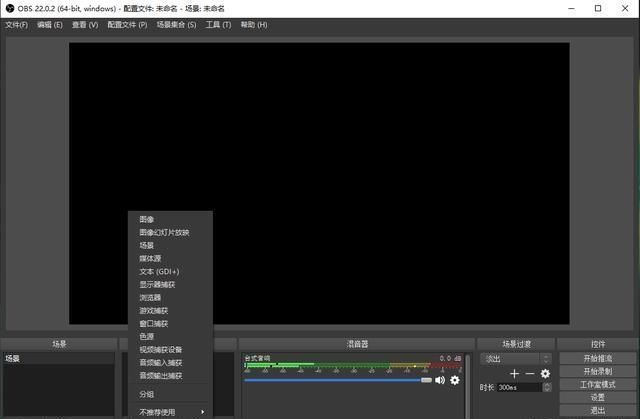This screenshot has height=419, width=640.
Task: Open the 文件(F) menu
Action: (17, 25)
